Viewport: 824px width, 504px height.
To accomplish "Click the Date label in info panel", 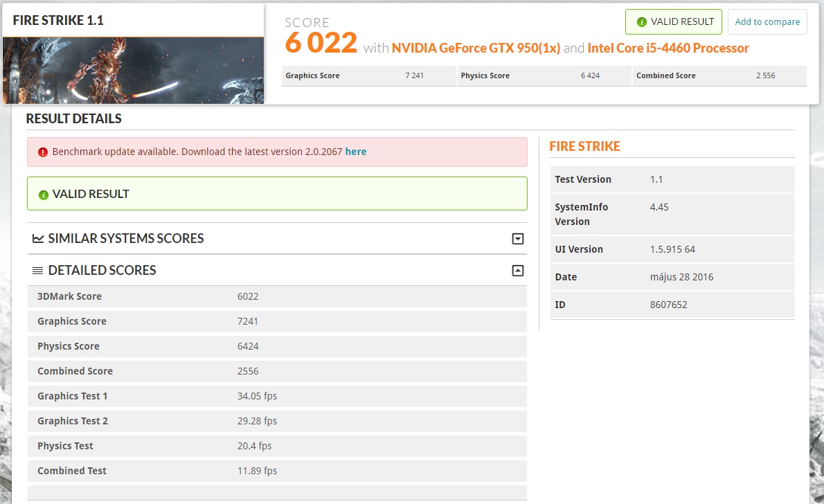I will coord(566,277).
